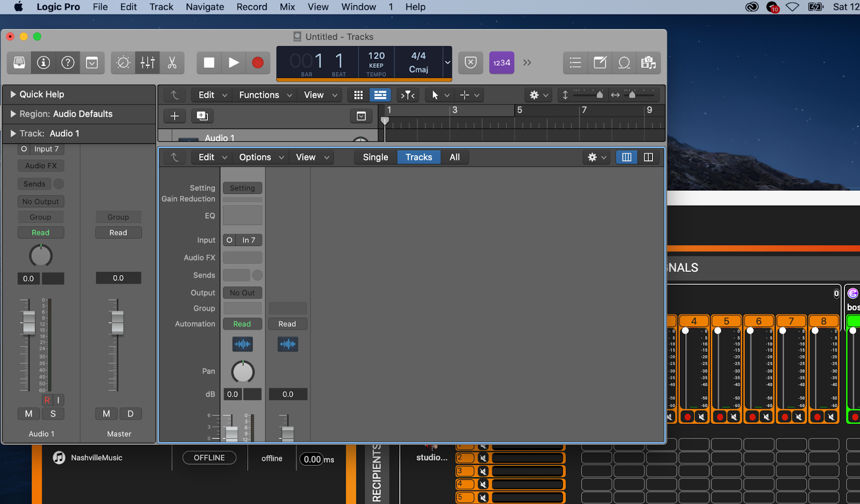Add a new track with plus button
This screenshot has height=504, width=860.
tap(175, 116)
